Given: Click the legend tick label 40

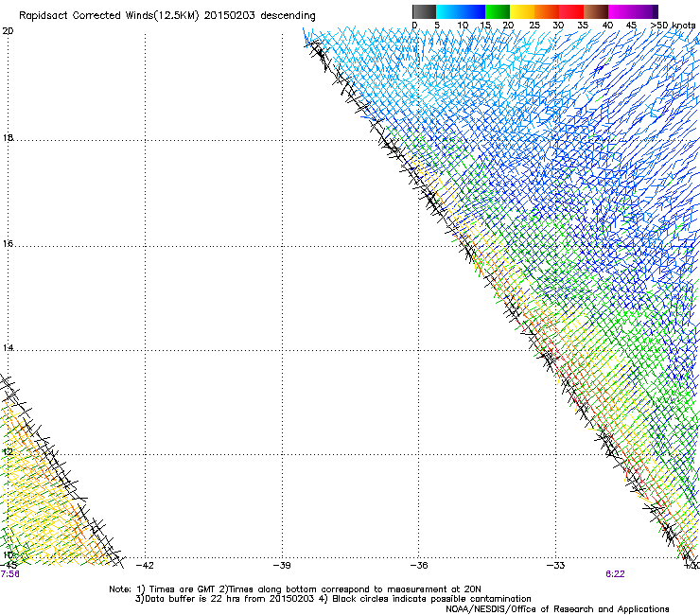Looking at the screenshot, I should (x=607, y=26).
